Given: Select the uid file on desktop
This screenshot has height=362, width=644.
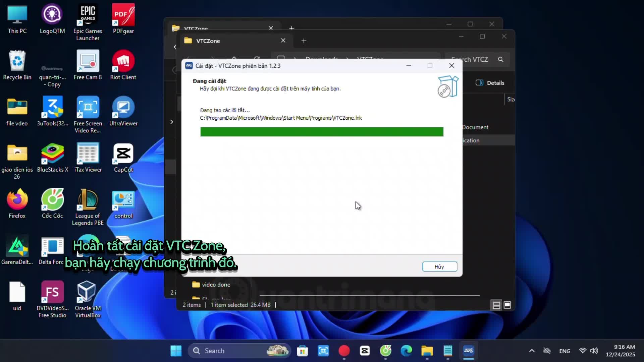Looking at the screenshot, I should pos(17,296).
